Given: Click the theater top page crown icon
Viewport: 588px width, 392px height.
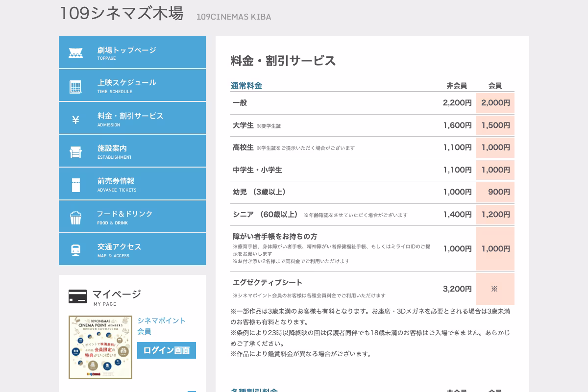Looking at the screenshot, I should point(75,53).
